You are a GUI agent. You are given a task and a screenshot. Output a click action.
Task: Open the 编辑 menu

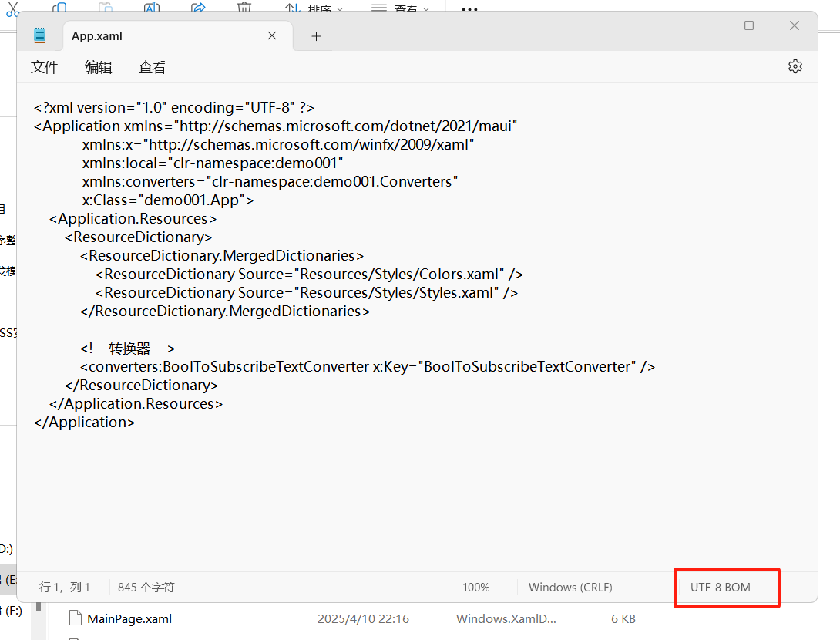tap(98, 67)
